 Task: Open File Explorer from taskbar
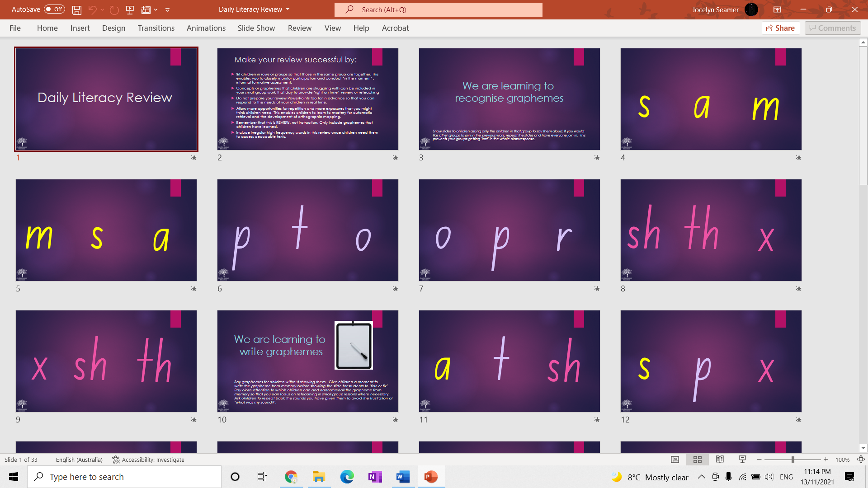(319, 477)
